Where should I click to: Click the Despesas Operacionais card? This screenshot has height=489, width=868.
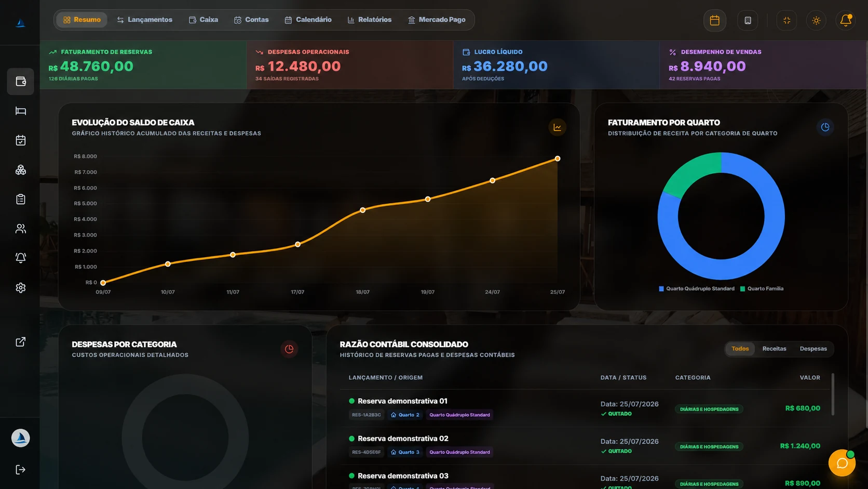point(350,65)
